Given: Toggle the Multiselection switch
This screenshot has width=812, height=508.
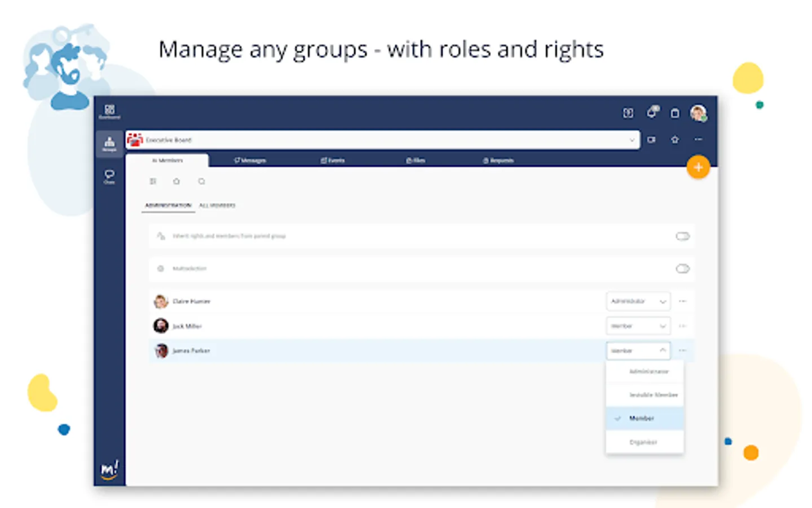Looking at the screenshot, I should click(x=683, y=269).
